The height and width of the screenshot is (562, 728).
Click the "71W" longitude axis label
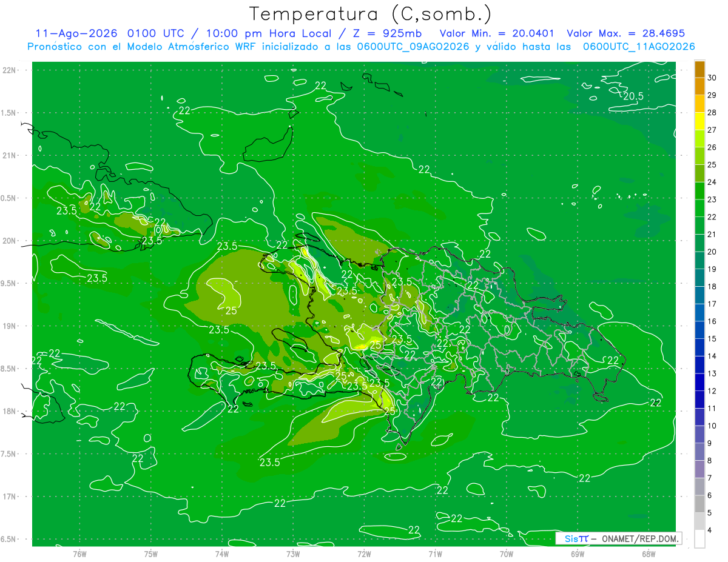click(435, 554)
